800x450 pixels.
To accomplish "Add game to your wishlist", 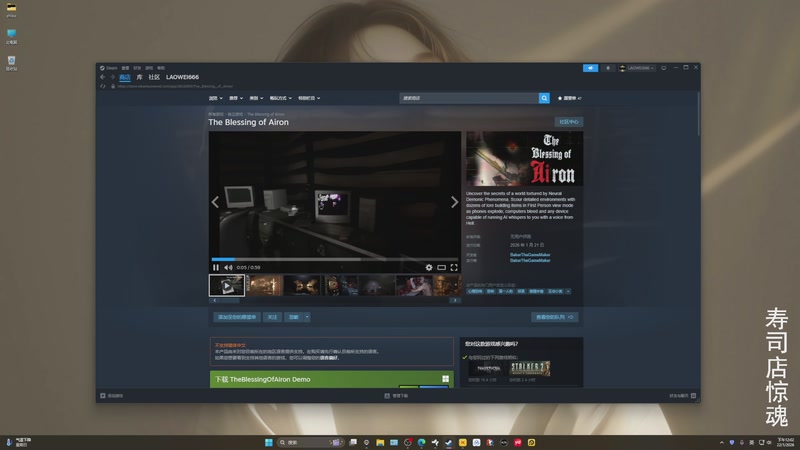I will pyautogui.click(x=237, y=317).
